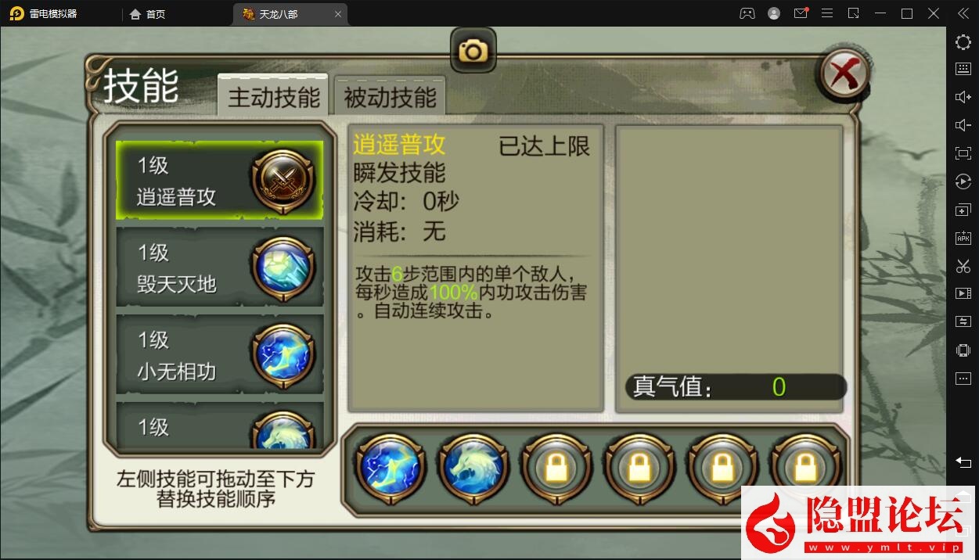979x560 pixels.
Task: Click the gamepad icon in the title bar
Action: point(747,13)
